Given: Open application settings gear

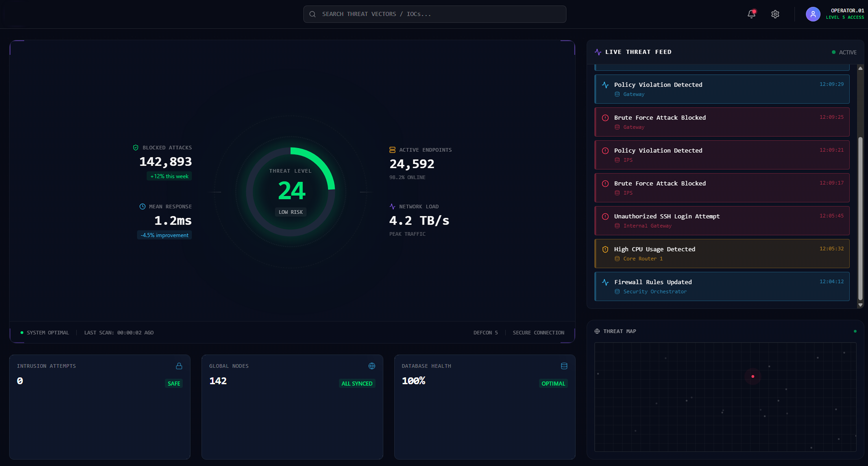Looking at the screenshot, I should 775,14.
